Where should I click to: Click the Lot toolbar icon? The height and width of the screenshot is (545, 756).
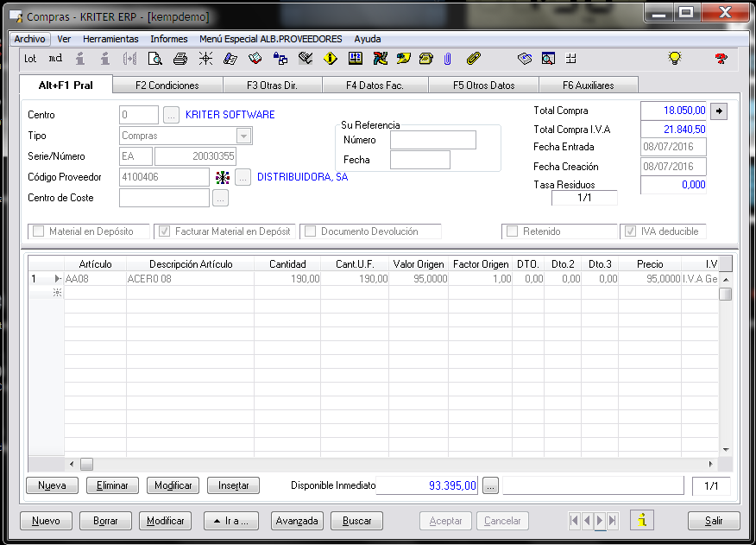click(x=30, y=59)
